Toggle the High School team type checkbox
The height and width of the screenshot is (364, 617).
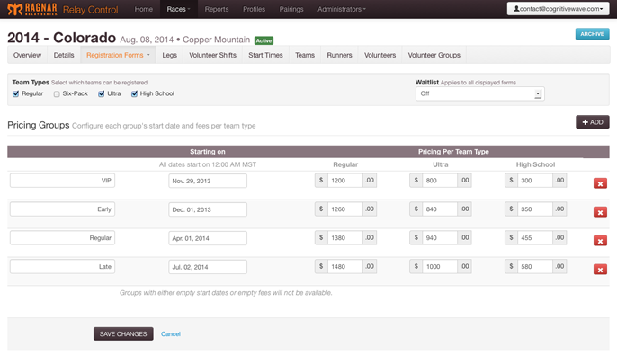[134, 94]
